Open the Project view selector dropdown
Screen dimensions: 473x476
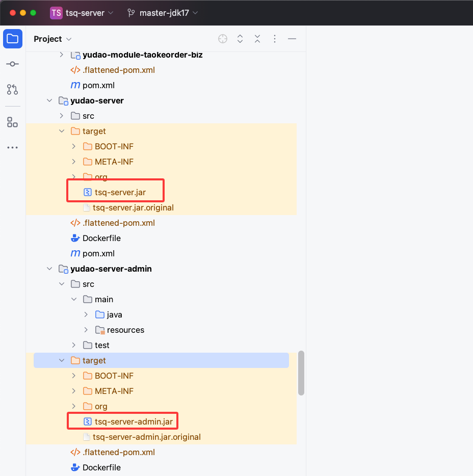(x=52, y=39)
